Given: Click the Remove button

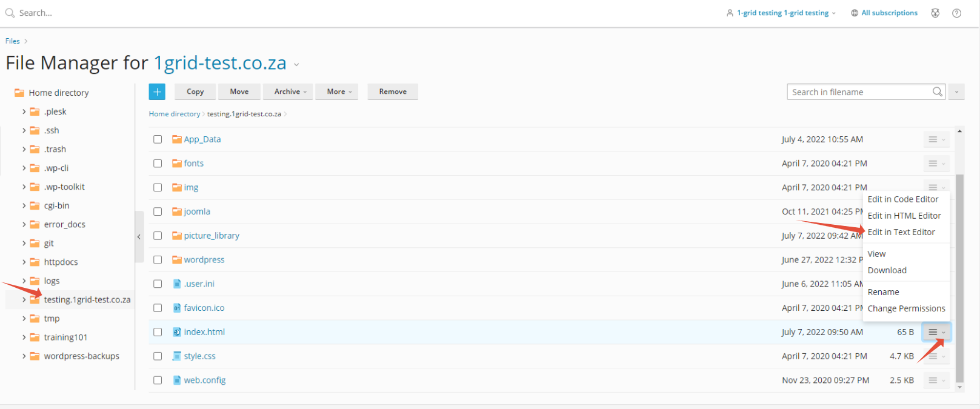Looking at the screenshot, I should [x=393, y=91].
